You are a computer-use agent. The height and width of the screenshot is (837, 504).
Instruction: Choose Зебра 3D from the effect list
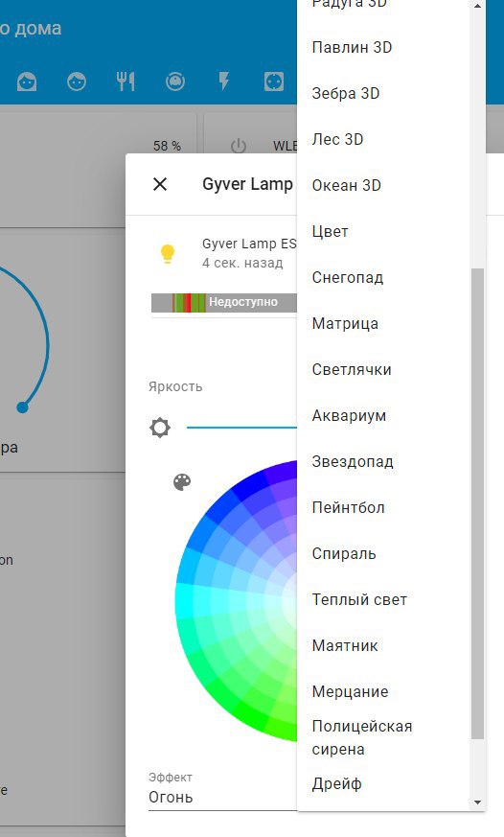click(x=383, y=93)
